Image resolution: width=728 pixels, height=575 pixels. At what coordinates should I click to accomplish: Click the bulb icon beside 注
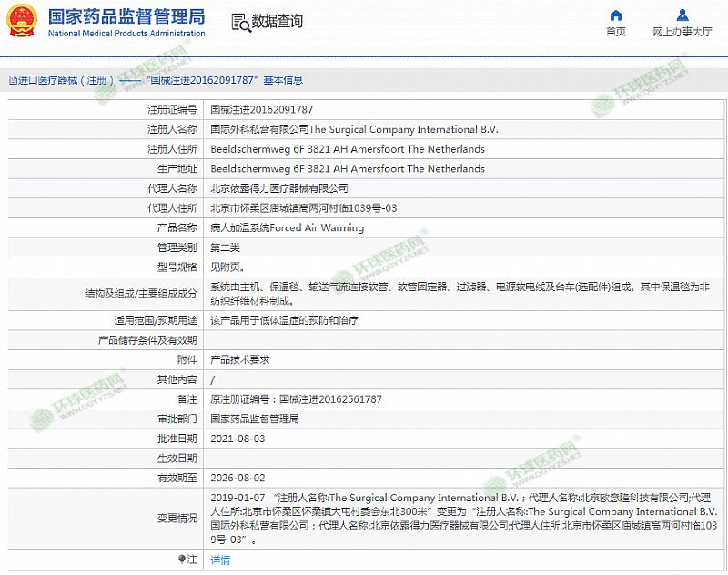(x=181, y=560)
